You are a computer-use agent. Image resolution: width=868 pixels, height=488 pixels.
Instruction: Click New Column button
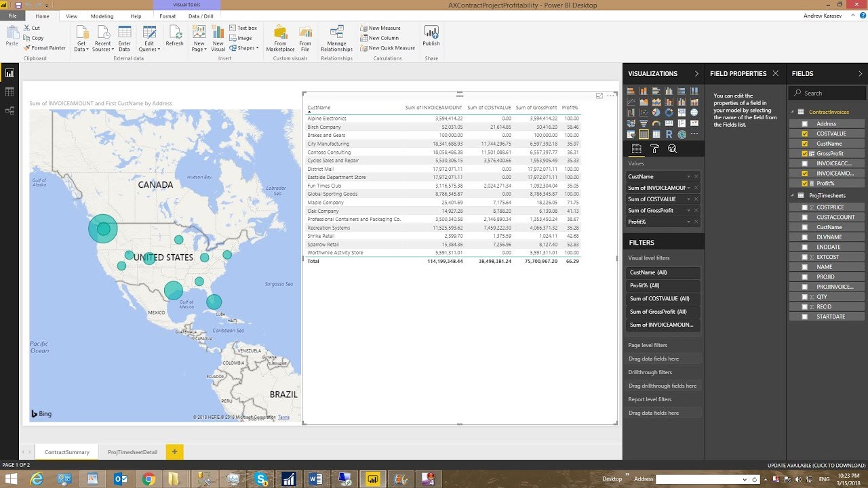tap(379, 38)
